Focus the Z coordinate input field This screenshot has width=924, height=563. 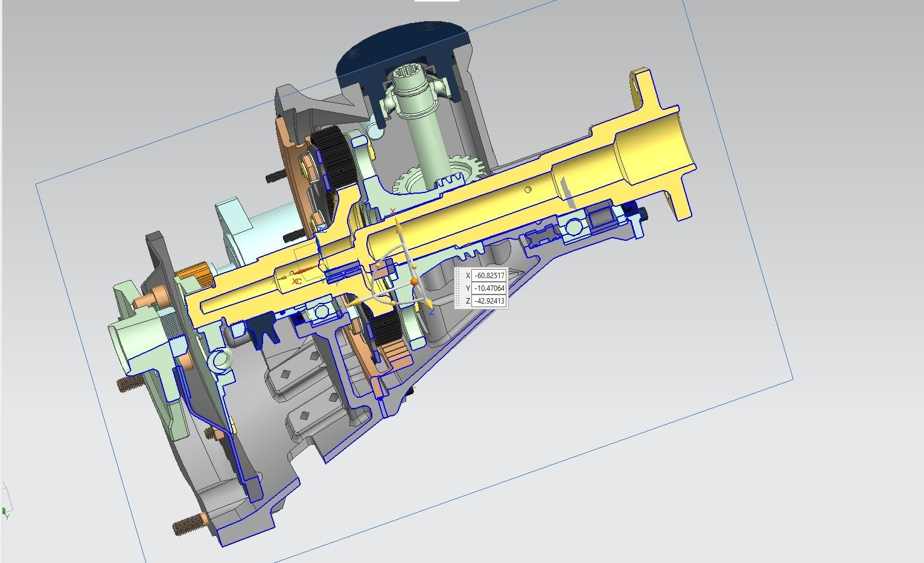(x=489, y=301)
